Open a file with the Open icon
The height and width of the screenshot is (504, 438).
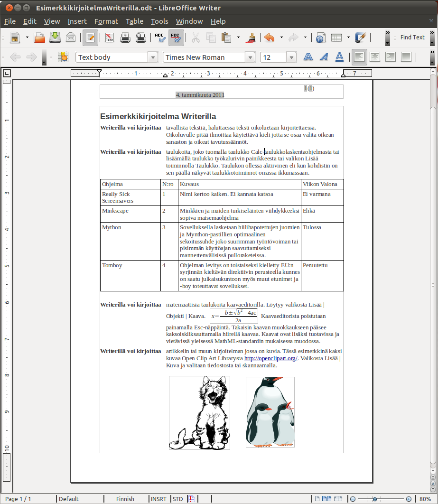tap(39, 37)
